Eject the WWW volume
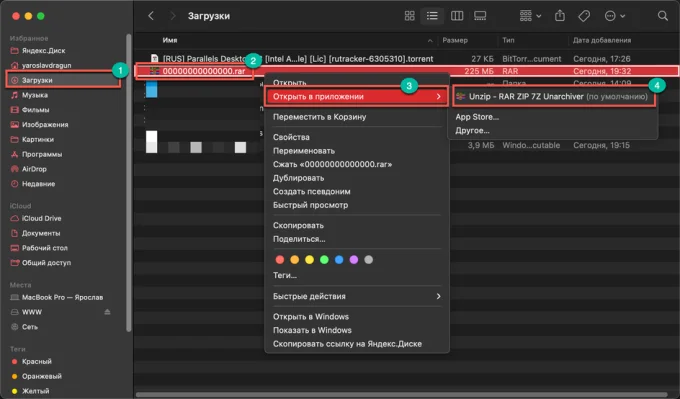 click(x=107, y=312)
